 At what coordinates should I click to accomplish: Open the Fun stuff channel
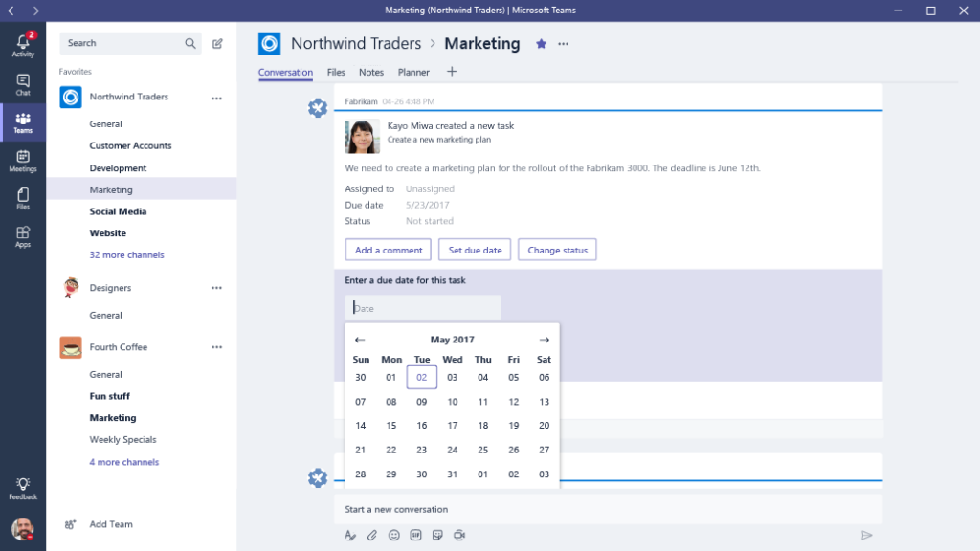[110, 396]
